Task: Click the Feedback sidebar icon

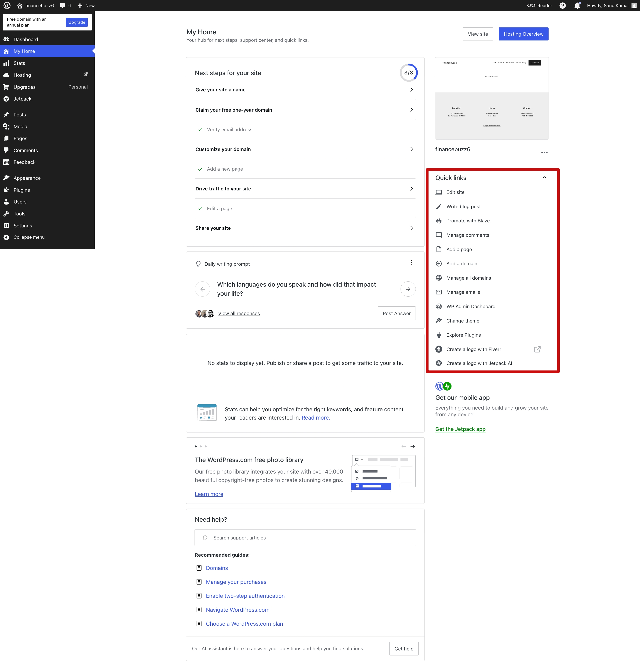Action: (6, 162)
